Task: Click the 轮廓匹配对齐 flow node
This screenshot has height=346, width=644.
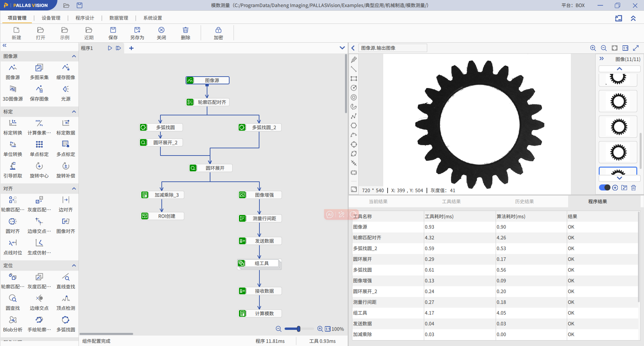Action: click(208, 102)
